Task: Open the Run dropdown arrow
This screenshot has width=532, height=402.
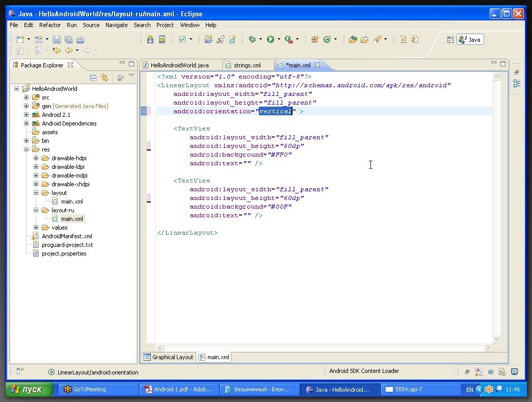Action: (279, 39)
